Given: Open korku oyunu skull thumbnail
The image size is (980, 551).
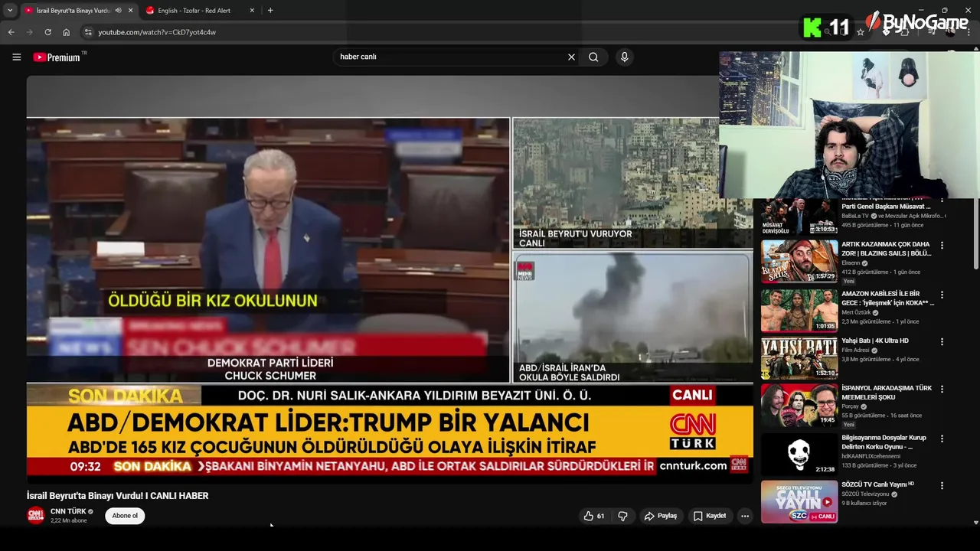Looking at the screenshot, I should click(x=799, y=455).
